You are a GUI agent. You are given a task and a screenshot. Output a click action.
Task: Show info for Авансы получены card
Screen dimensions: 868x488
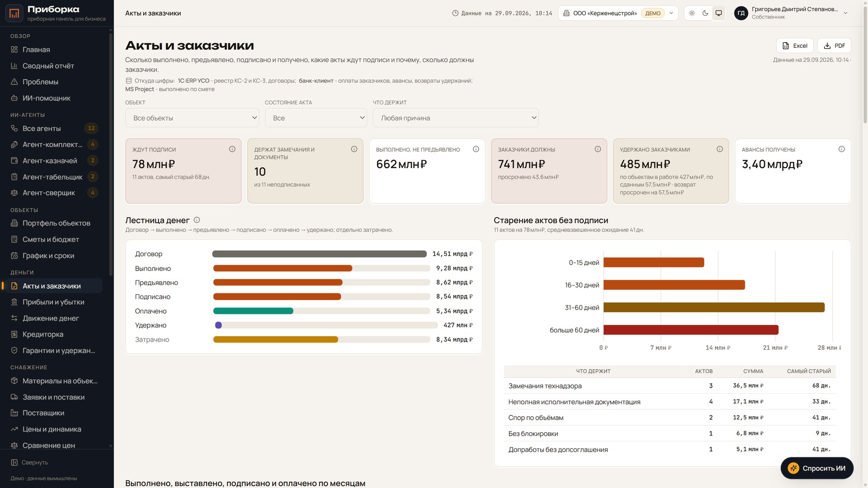[x=841, y=149]
